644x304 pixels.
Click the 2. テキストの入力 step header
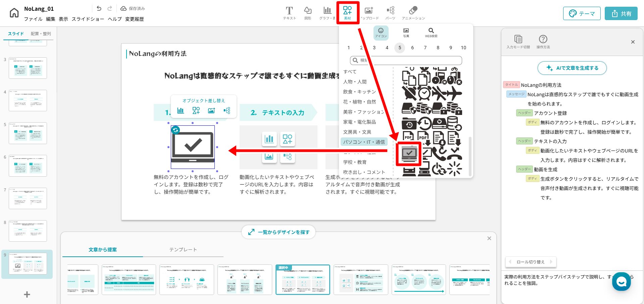point(278,113)
